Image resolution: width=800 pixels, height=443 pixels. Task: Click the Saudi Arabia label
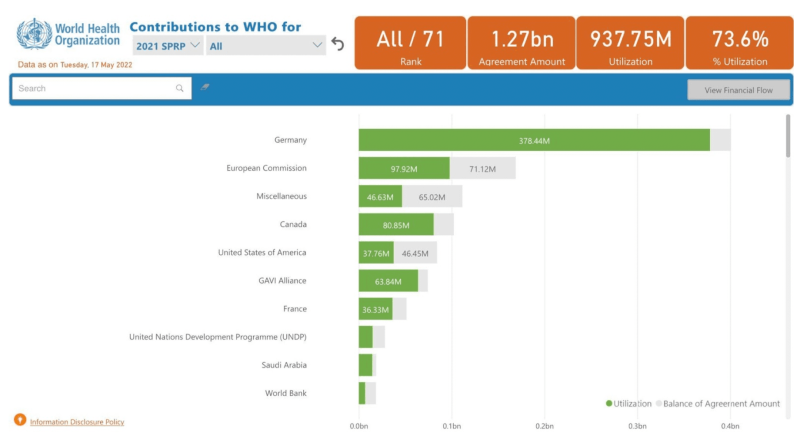tap(284, 365)
